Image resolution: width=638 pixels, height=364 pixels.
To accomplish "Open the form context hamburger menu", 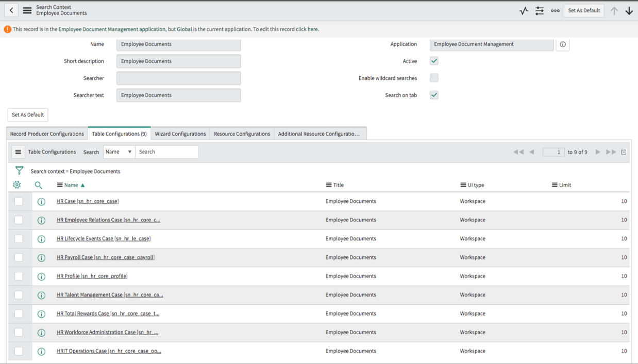I will (27, 10).
